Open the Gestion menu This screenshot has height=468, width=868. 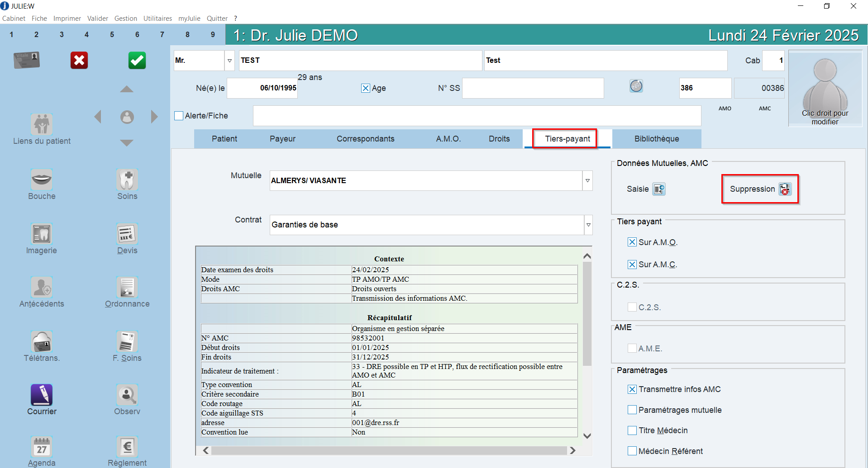(126, 19)
